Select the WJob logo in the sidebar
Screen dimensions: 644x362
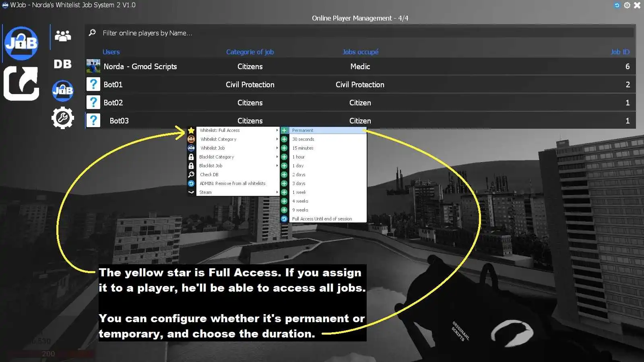(21, 43)
